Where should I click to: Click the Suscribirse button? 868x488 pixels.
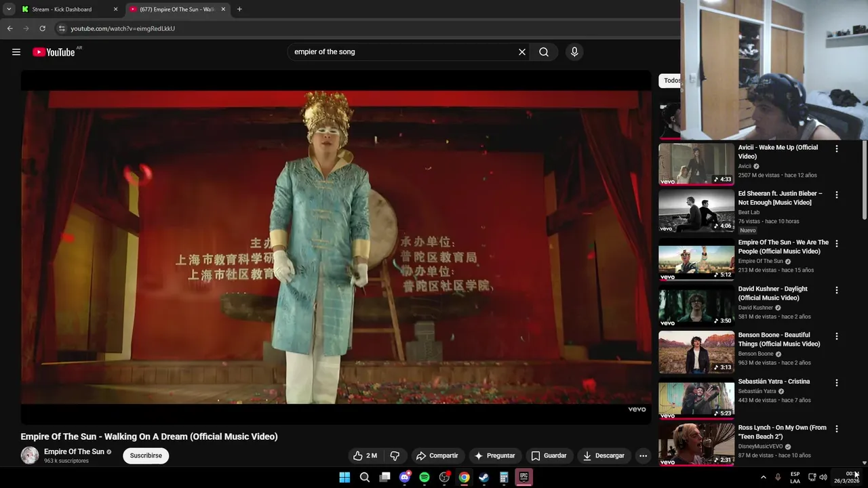click(146, 455)
